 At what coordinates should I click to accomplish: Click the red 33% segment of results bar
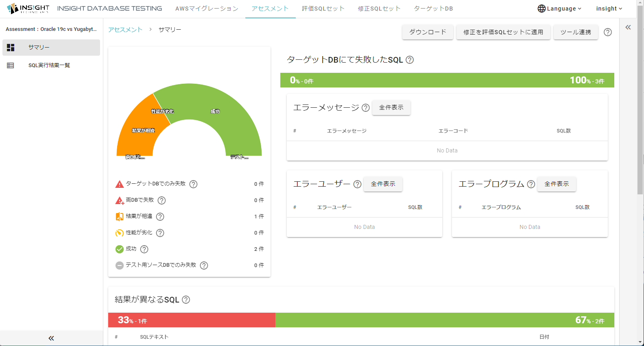pos(192,320)
